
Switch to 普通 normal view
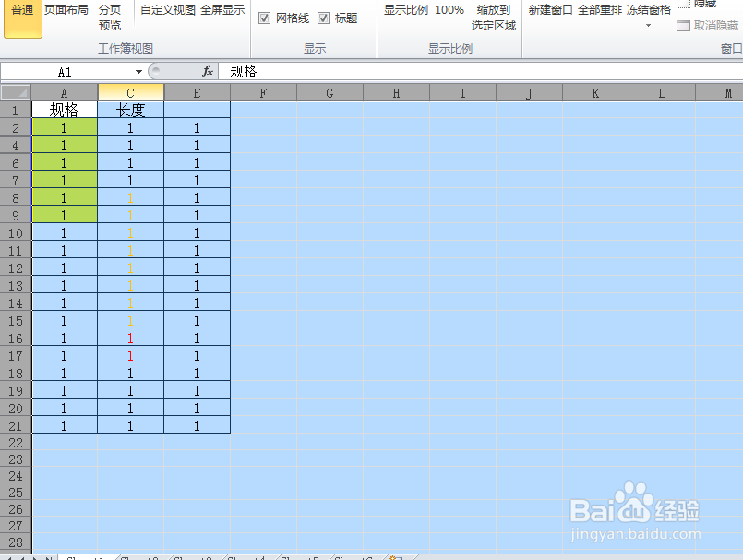[x=22, y=19]
